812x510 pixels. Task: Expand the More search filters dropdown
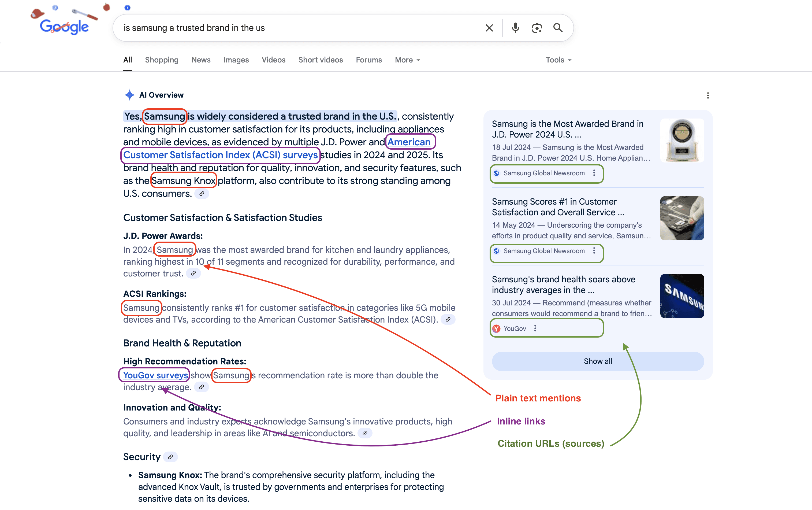[x=408, y=60]
